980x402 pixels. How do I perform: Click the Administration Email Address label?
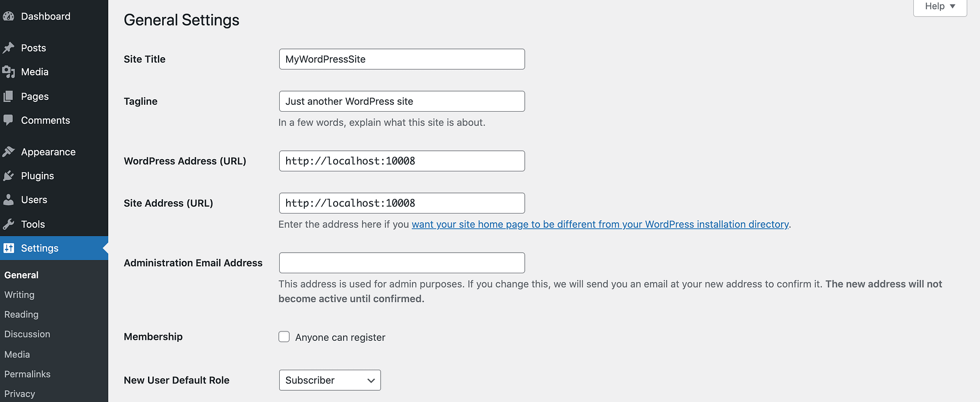pos(193,263)
